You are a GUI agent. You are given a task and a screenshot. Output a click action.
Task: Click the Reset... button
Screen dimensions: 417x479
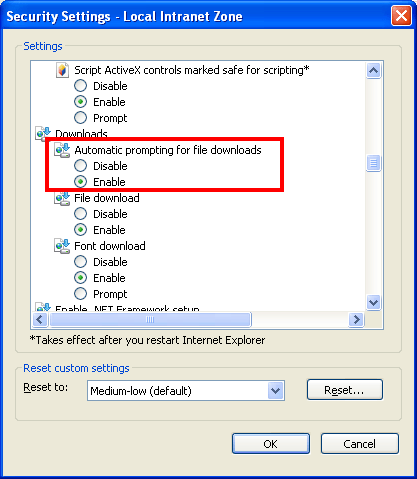click(345, 390)
